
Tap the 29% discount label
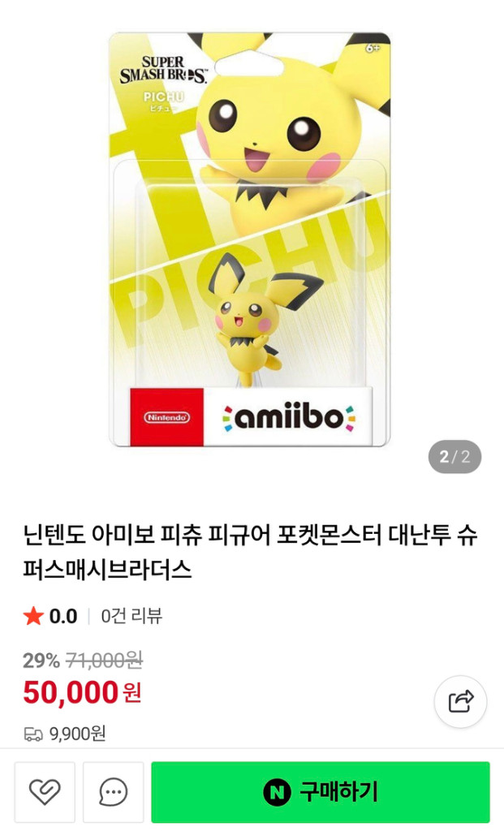click(x=41, y=661)
